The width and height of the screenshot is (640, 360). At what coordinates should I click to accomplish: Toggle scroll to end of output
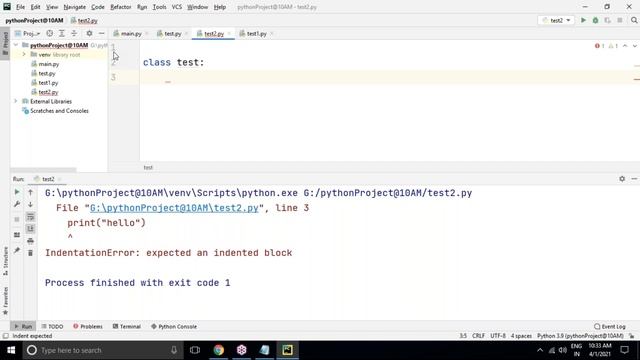coord(30,229)
